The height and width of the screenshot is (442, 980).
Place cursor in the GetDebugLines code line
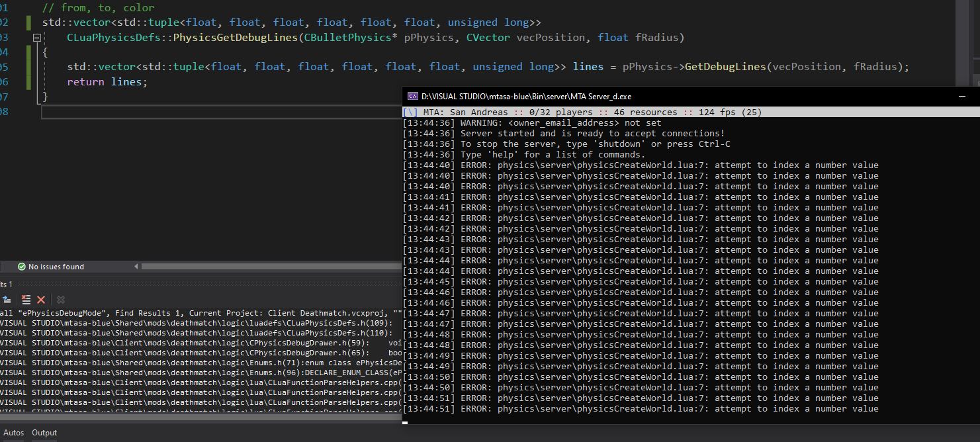(x=463, y=66)
